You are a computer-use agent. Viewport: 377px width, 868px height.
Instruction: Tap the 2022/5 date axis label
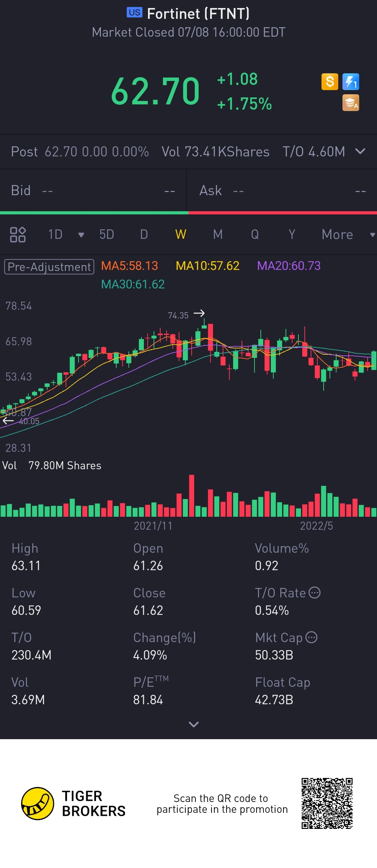pos(317,526)
